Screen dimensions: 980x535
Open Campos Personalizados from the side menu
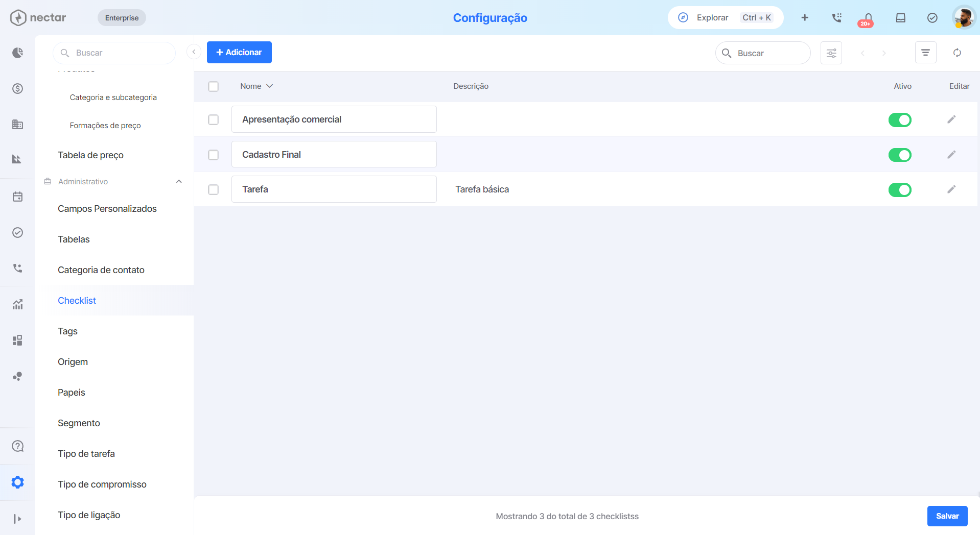pos(107,209)
